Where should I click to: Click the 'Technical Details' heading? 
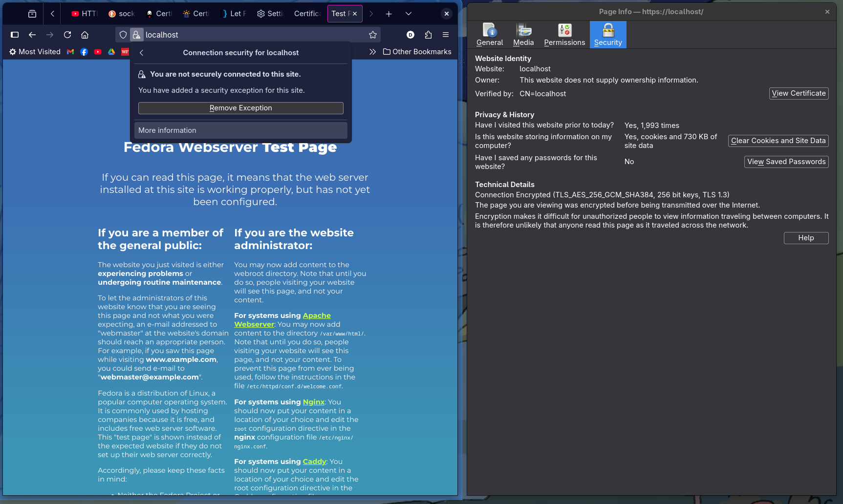504,185
